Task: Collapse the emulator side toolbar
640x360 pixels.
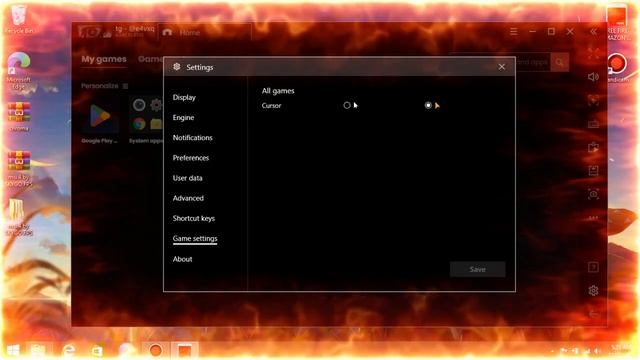Action: click(593, 31)
